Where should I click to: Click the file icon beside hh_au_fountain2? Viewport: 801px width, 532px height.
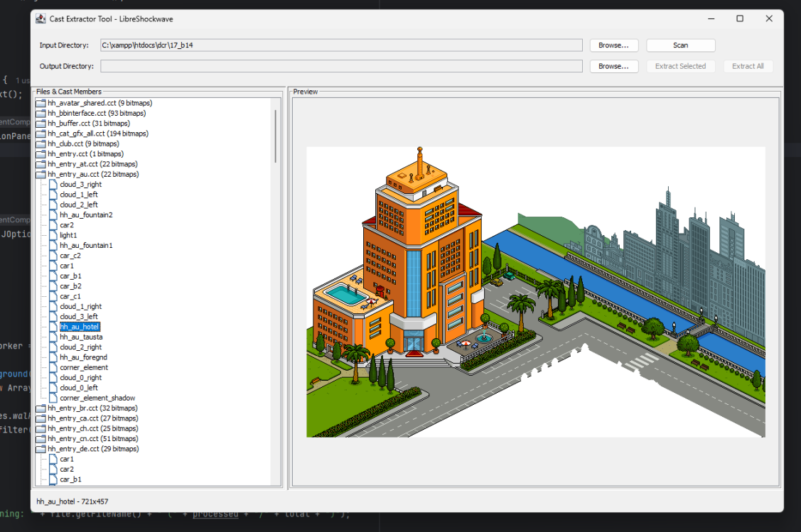coord(53,215)
